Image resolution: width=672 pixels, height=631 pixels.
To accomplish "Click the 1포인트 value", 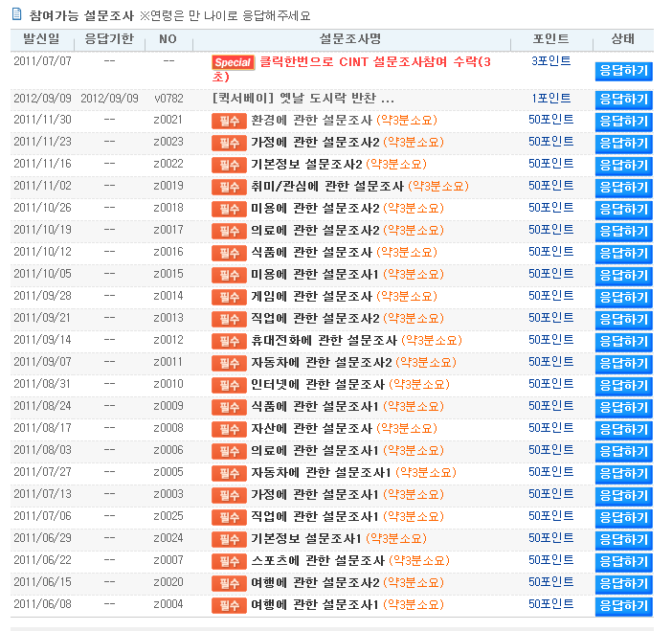I will point(550,99).
